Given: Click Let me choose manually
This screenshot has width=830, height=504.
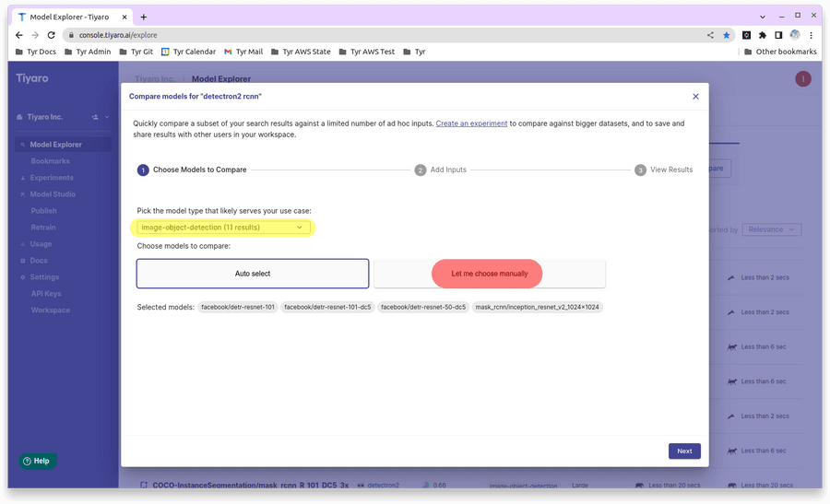Looking at the screenshot, I should [x=489, y=274].
